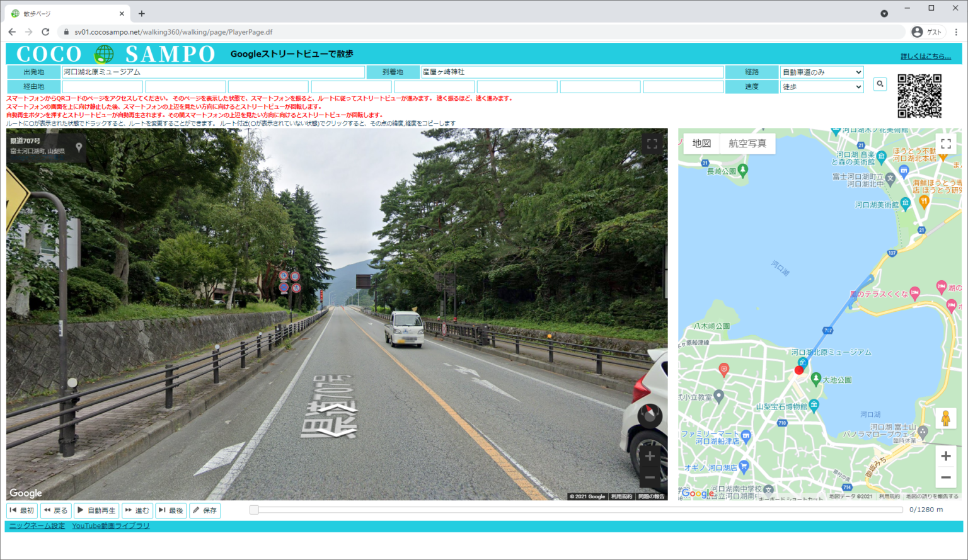Open the 経路 route type dropdown
Image resolution: width=968 pixels, height=560 pixels.
pos(822,72)
